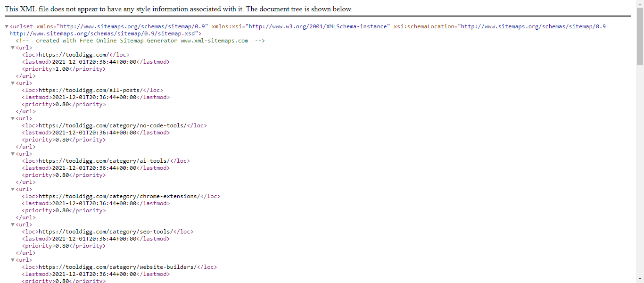Click the xmlns:xsi XMLSchema-instance attribute value
The height and width of the screenshot is (283, 644).
point(319,26)
